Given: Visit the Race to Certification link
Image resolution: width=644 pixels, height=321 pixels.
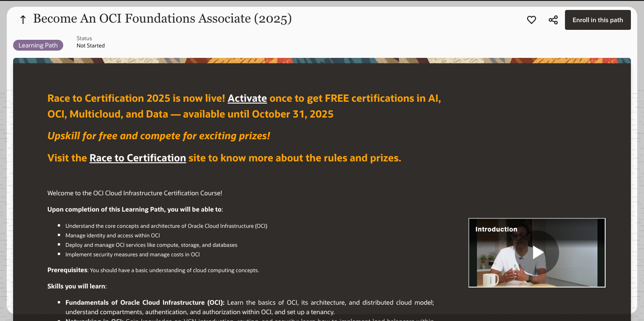Looking at the screenshot, I should 138,158.
